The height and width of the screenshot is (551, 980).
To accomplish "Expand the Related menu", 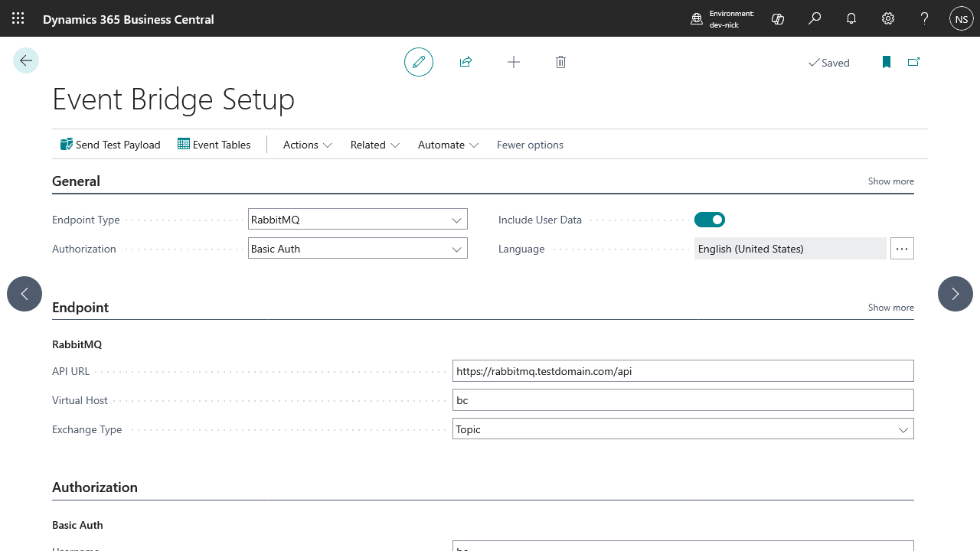I will click(x=375, y=145).
